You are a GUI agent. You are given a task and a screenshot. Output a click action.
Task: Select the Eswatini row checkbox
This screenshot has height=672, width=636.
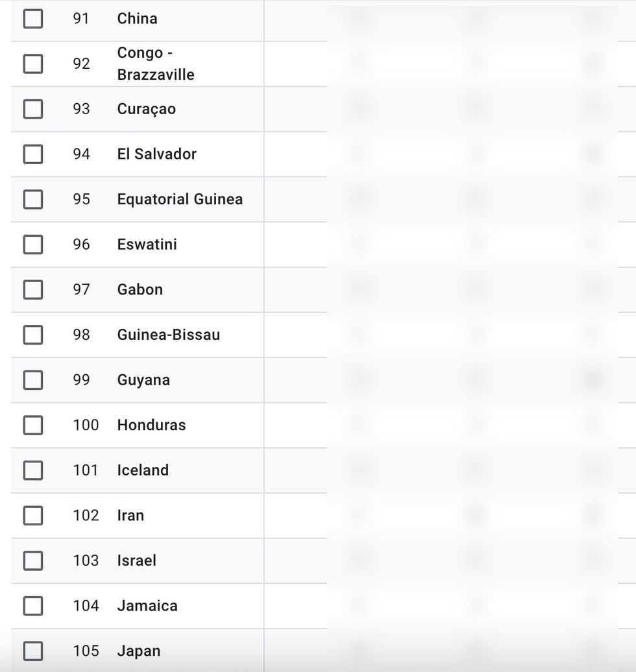(33, 245)
